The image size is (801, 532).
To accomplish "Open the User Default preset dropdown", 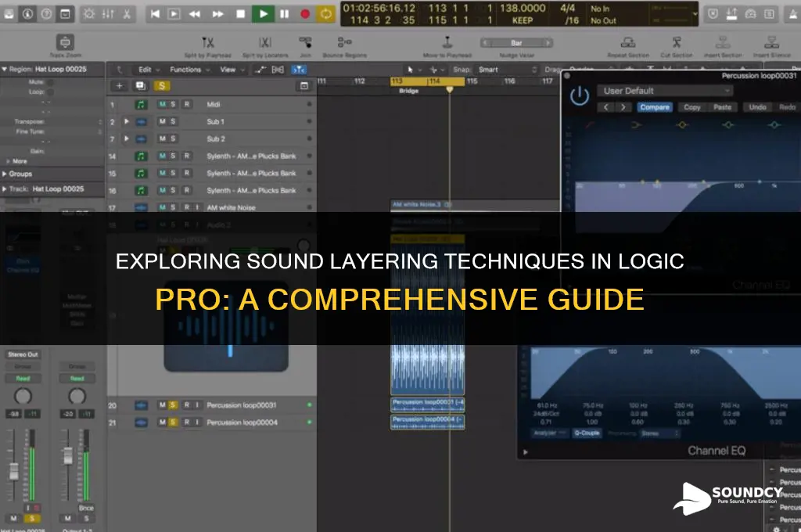I will pos(665,91).
